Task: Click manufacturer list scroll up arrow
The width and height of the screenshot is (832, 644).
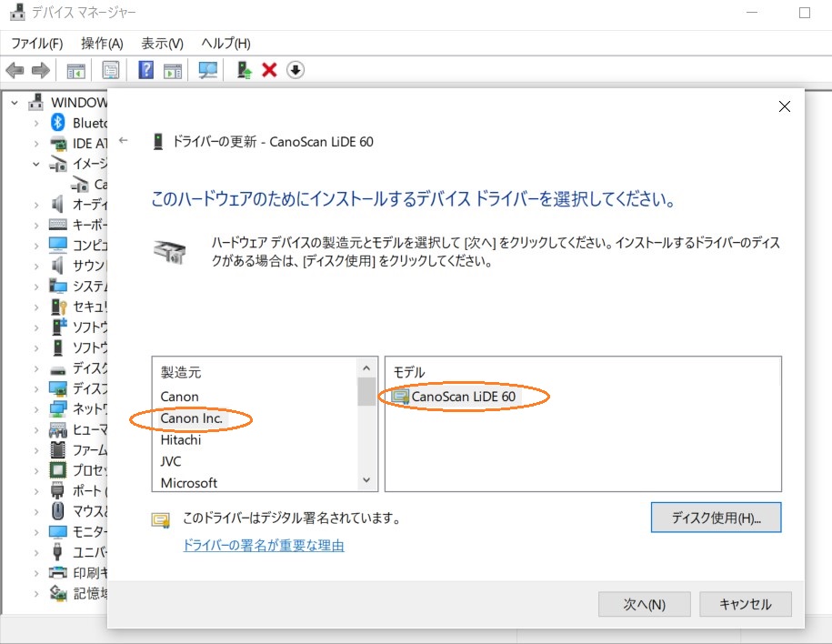Action: tap(366, 367)
